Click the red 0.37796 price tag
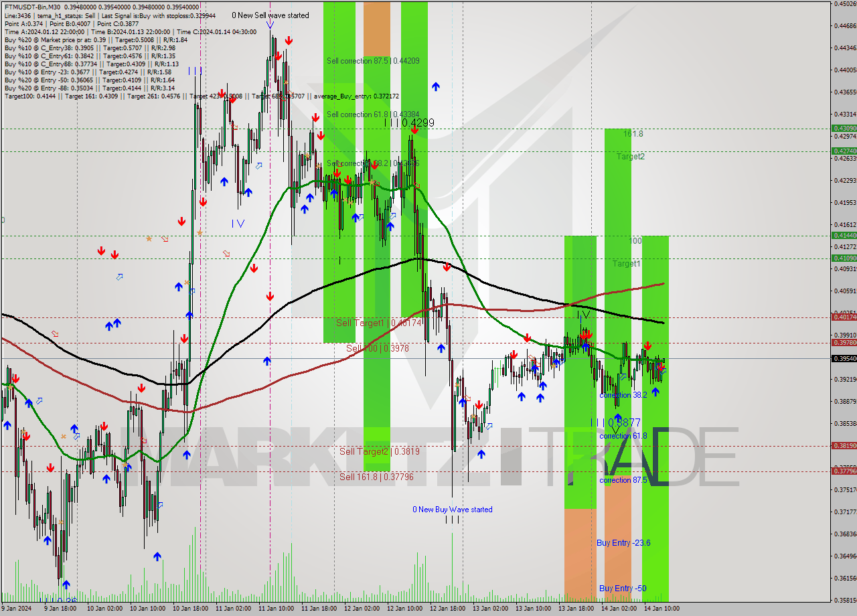Viewport: 857px width, 616px height. [844, 471]
